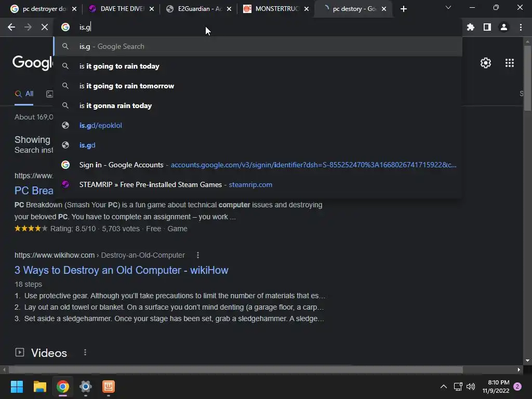
Task: Open the Windows Start menu
Action: tap(17, 387)
